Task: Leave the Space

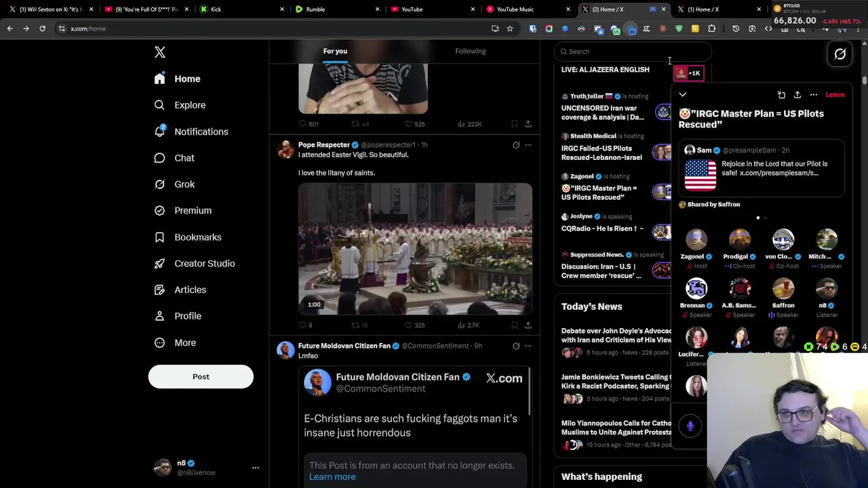Action: 835,95
